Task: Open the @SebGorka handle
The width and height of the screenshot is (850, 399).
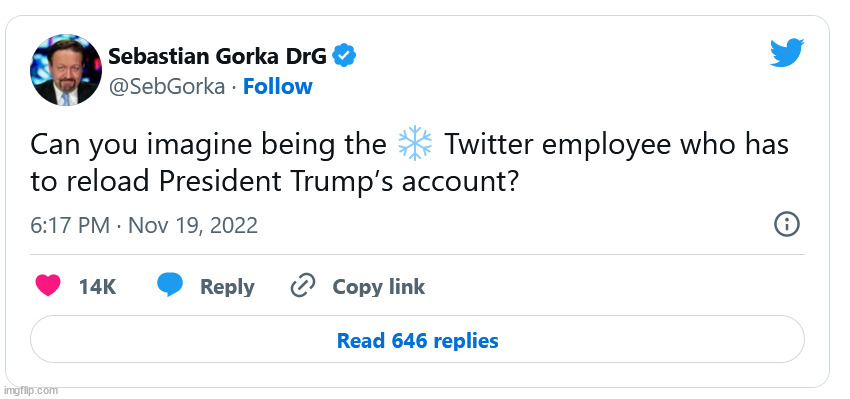Action: [167, 87]
